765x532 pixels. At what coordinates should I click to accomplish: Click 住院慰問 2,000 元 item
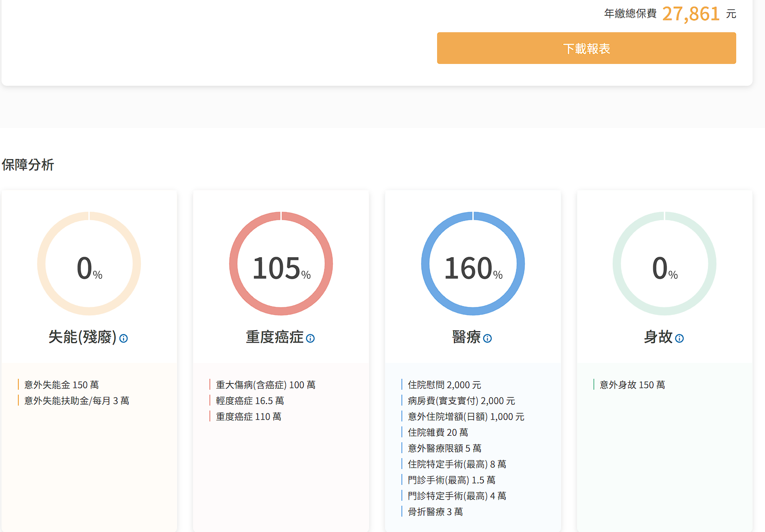point(444,385)
